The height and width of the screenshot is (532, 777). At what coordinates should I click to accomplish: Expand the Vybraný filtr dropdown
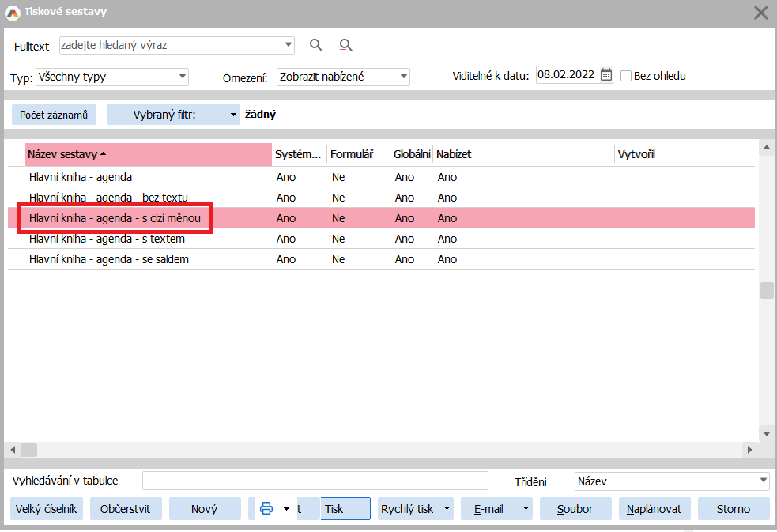click(x=233, y=115)
